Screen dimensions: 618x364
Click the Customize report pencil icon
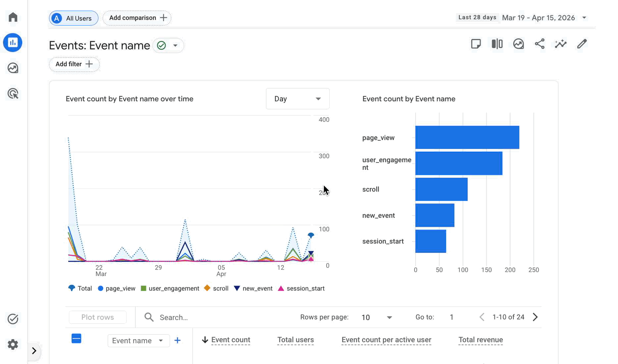coord(582,44)
